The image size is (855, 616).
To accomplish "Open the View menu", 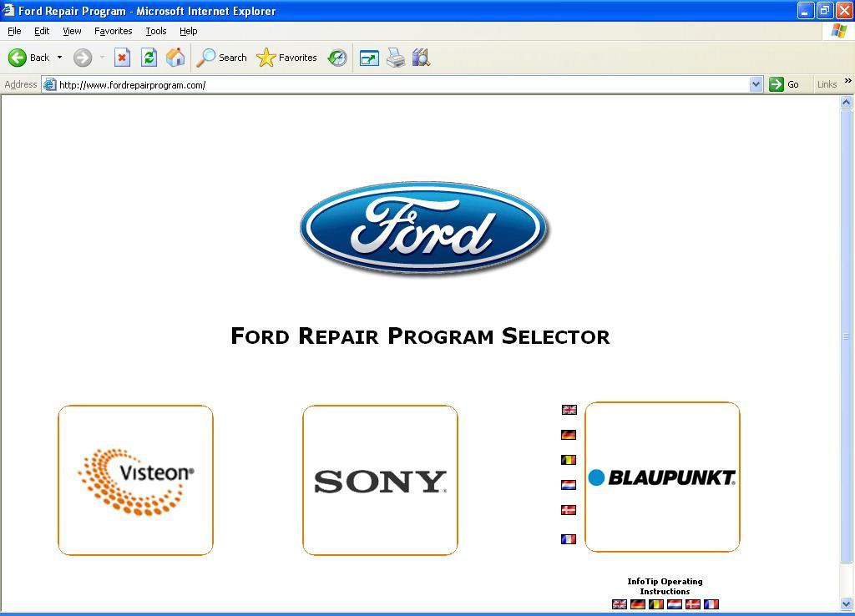I will click(72, 31).
